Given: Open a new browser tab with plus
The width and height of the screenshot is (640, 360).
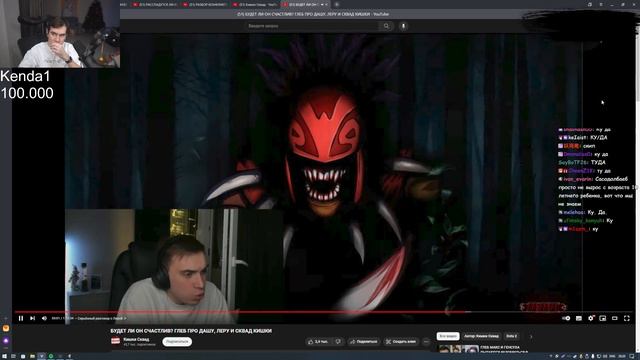Looking at the screenshot, I should coord(337,4).
